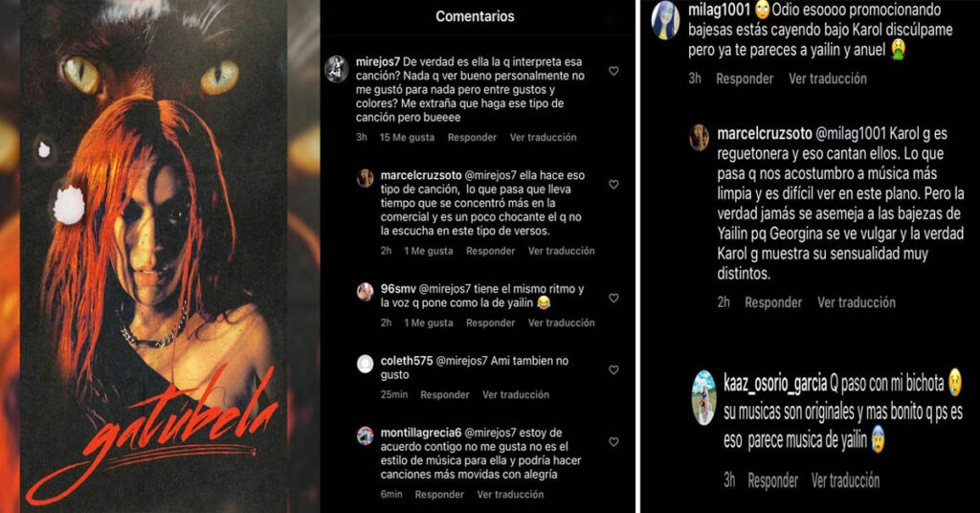Open 96smv's profile avatar
980x513 pixels.
point(365,292)
